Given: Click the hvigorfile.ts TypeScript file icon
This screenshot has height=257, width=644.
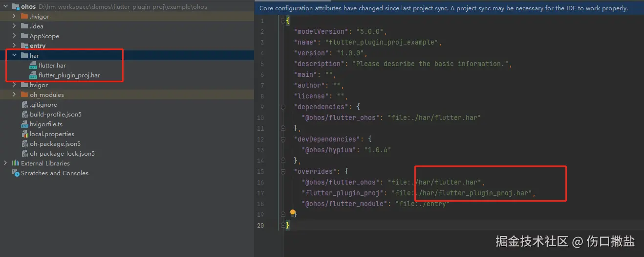Looking at the screenshot, I should tap(25, 124).
